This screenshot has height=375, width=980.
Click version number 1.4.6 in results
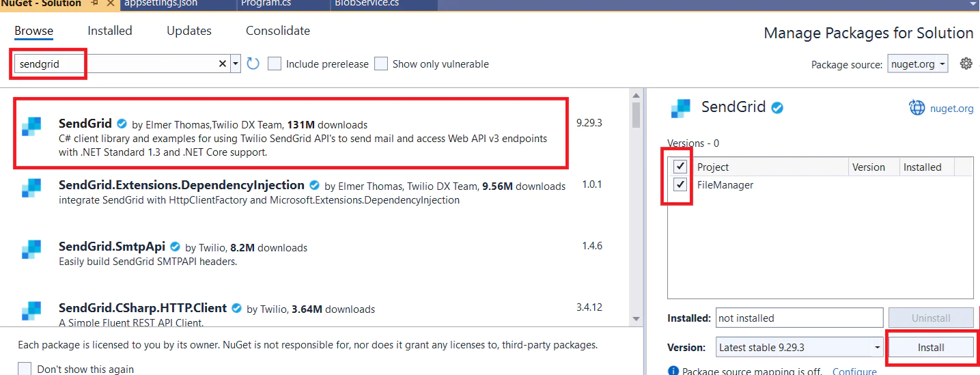coord(591,246)
